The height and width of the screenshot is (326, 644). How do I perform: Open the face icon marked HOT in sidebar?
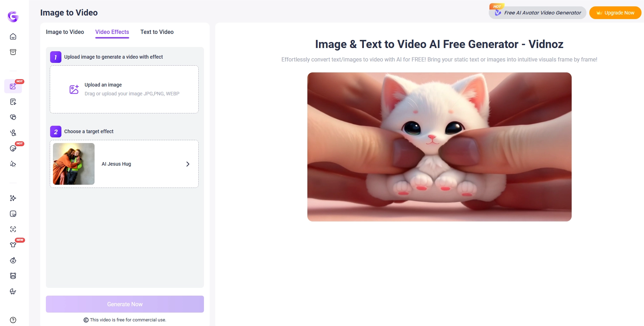click(13, 148)
